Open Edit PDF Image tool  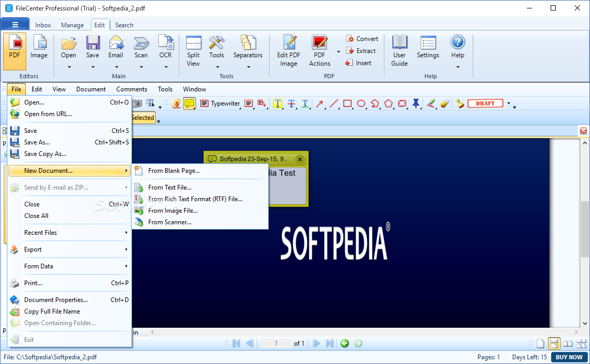click(289, 51)
